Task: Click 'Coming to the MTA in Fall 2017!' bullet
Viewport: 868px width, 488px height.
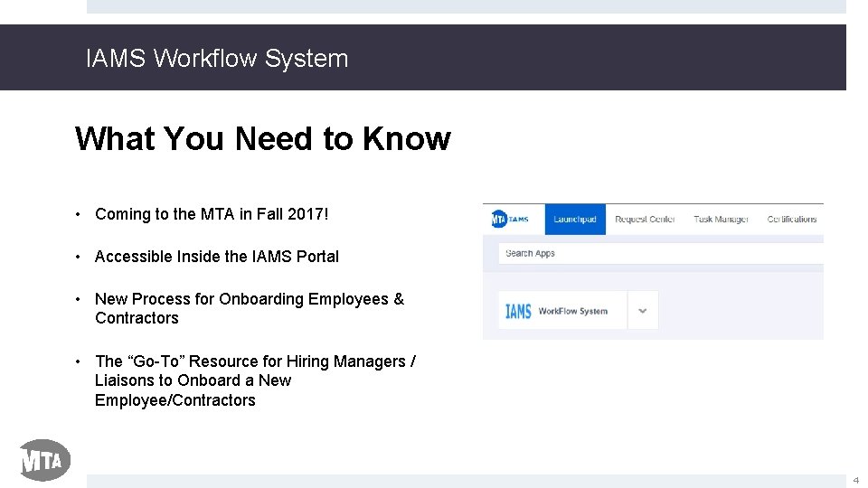Action: pyautogui.click(x=212, y=214)
